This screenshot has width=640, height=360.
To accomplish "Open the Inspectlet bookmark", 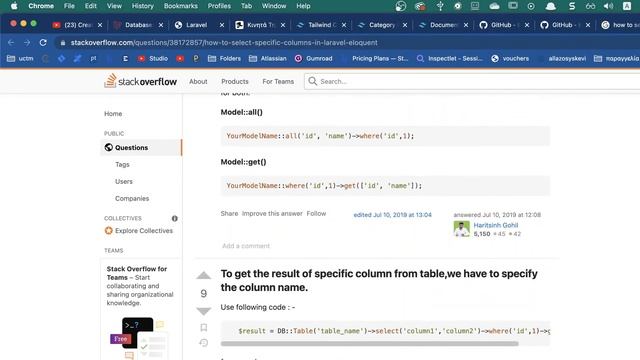I will (449, 58).
